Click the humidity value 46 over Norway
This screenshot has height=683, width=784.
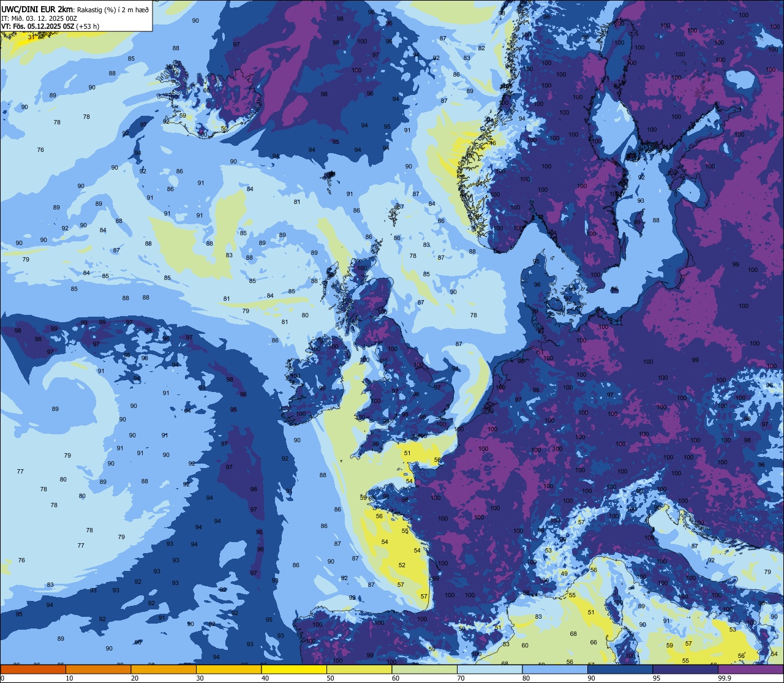(x=492, y=143)
